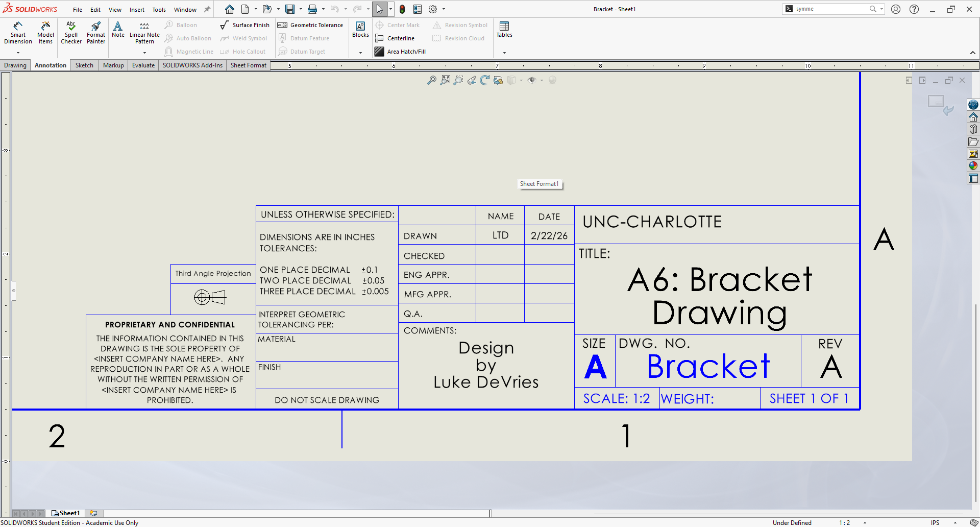Switch to the Sheet Format tab
980x527 pixels.
[249, 65]
